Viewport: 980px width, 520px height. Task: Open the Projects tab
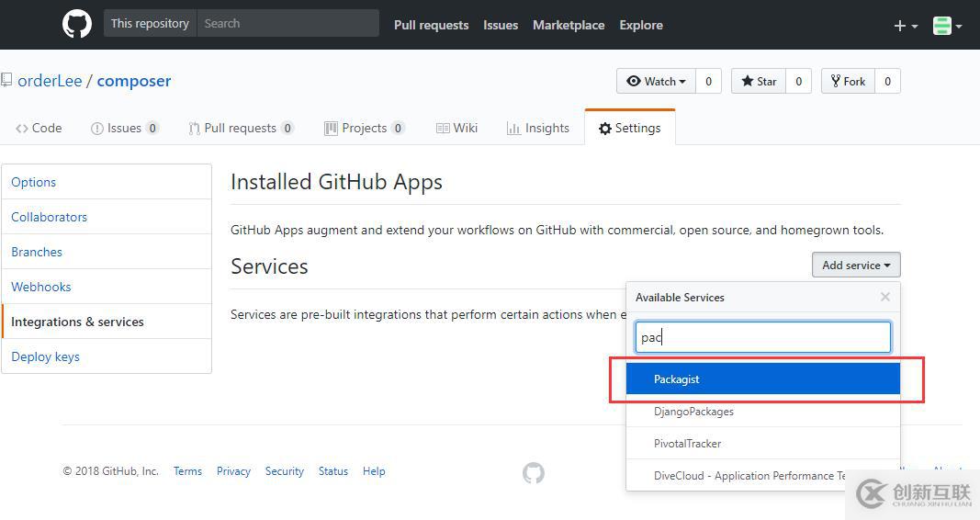pyautogui.click(x=365, y=128)
